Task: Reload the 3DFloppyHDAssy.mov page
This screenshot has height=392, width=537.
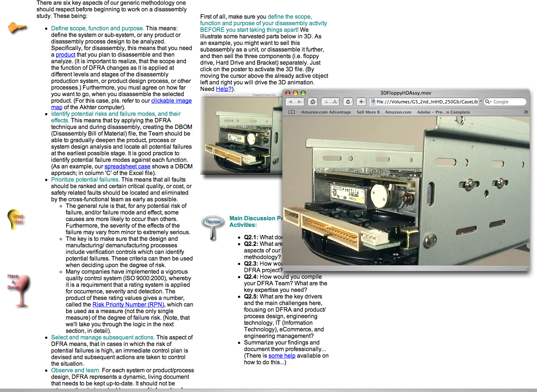Action: tap(348, 102)
